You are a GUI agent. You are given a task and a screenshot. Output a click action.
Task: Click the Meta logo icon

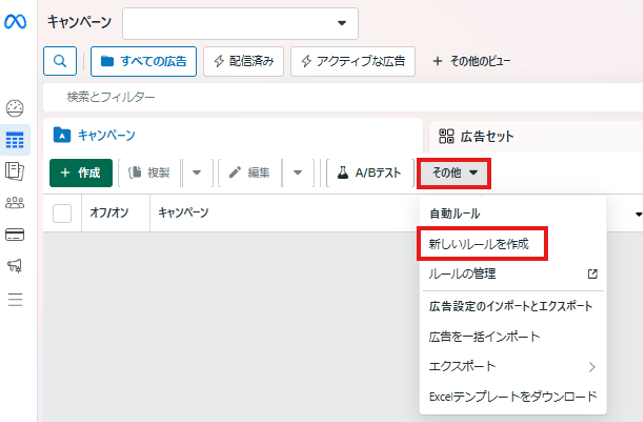pyautogui.click(x=15, y=21)
